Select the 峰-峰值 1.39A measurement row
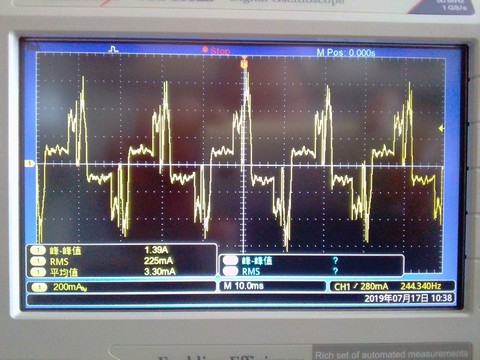The height and width of the screenshot is (360, 480). click(122, 250)
